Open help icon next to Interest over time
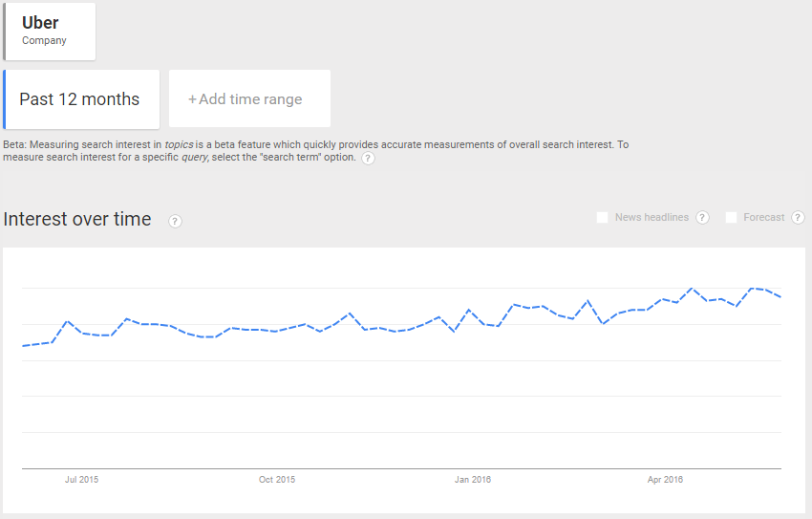Image resolution: width=812 pixels, height=519 pixels. pos(175,221)
